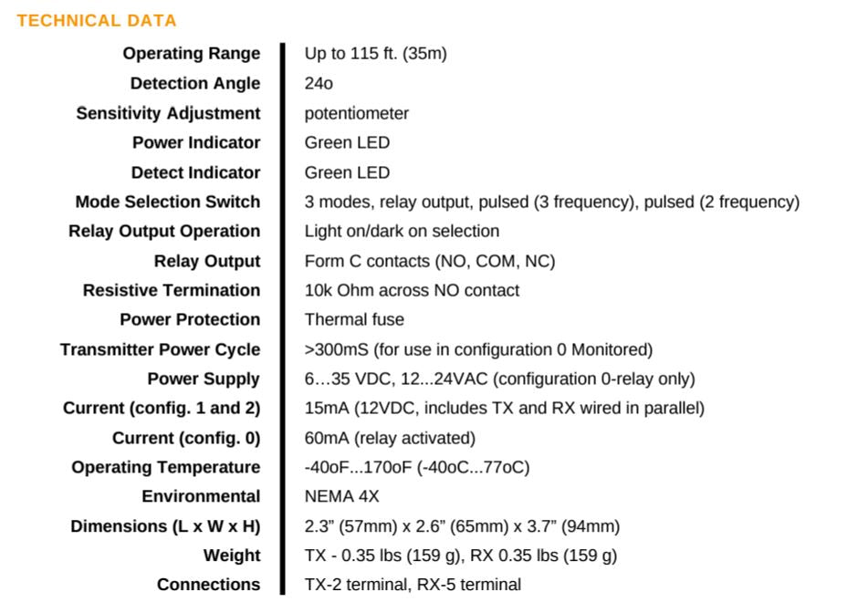The width and height of the screenshot is (868, 602).
Task: Select the Transmitter Power Cycle label
Action: 161,349
